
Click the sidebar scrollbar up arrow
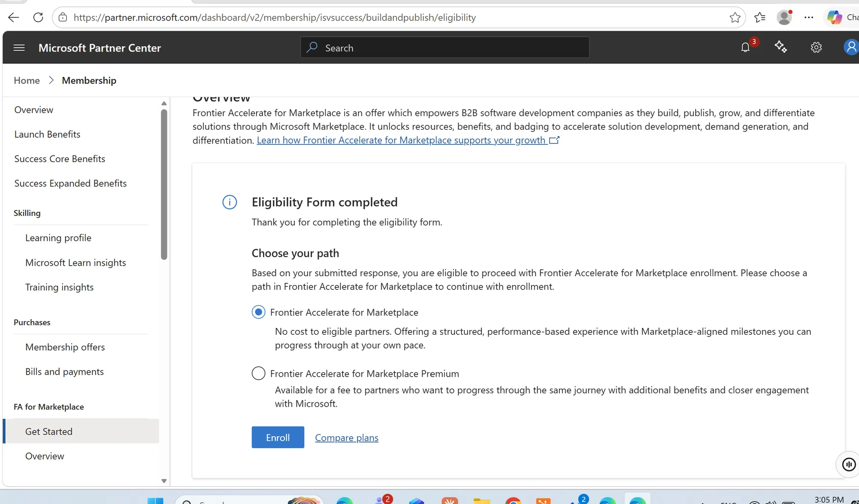pyautogui.click(x=164, y=103)
